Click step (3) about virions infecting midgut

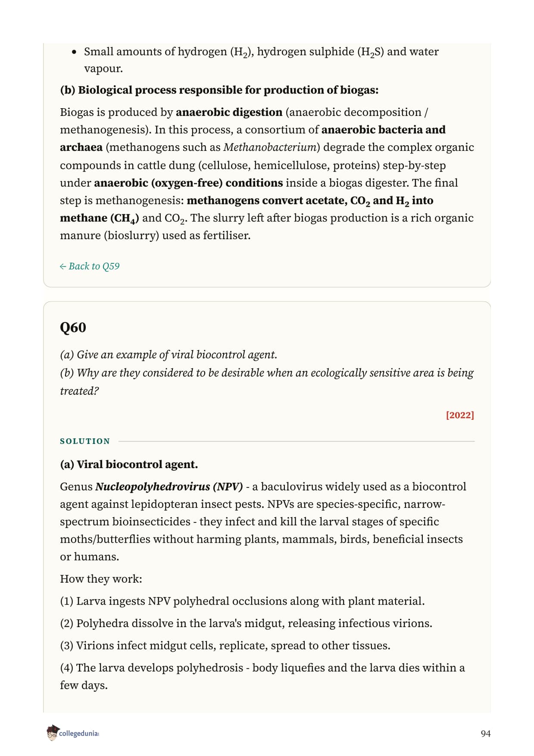tap(225, 646)
